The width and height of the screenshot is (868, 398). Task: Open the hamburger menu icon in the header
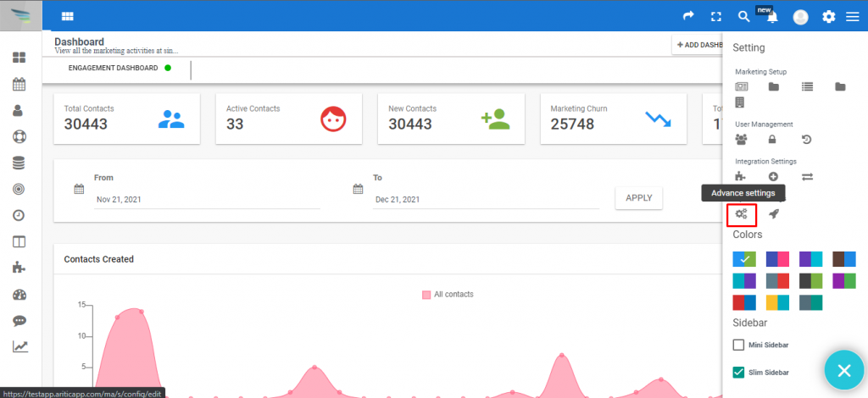pyautogui.click(x=853, y=17)
